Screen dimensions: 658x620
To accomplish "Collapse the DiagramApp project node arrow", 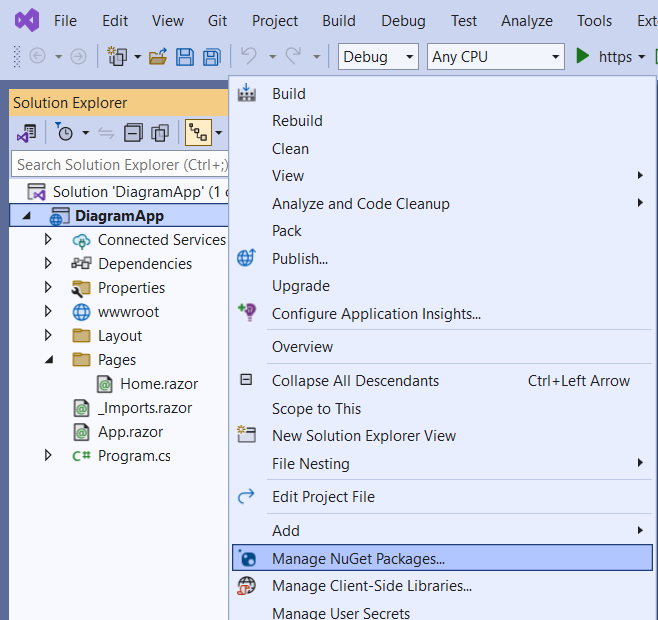I will click(x=26, y=216).
